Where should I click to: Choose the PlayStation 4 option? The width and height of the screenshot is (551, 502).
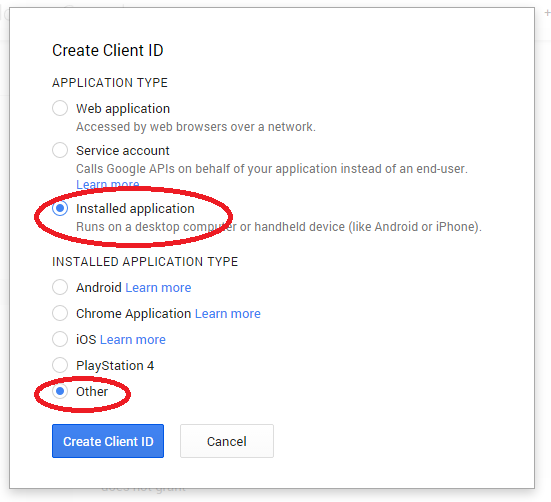[60, 365]
